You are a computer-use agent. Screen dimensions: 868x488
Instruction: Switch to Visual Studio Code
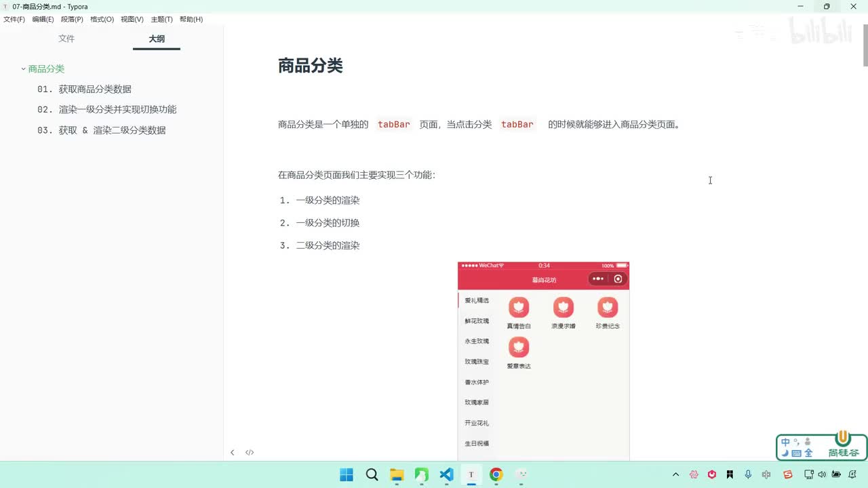pos(446,474)
